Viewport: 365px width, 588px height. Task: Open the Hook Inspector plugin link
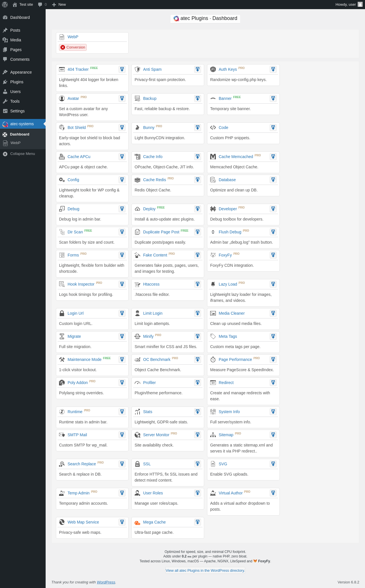coord(81,284)
